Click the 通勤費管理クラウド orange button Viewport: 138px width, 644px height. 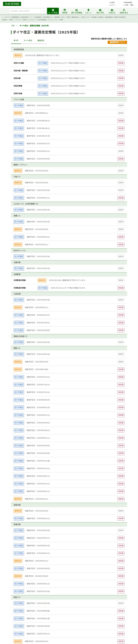(x=117, y=42)
